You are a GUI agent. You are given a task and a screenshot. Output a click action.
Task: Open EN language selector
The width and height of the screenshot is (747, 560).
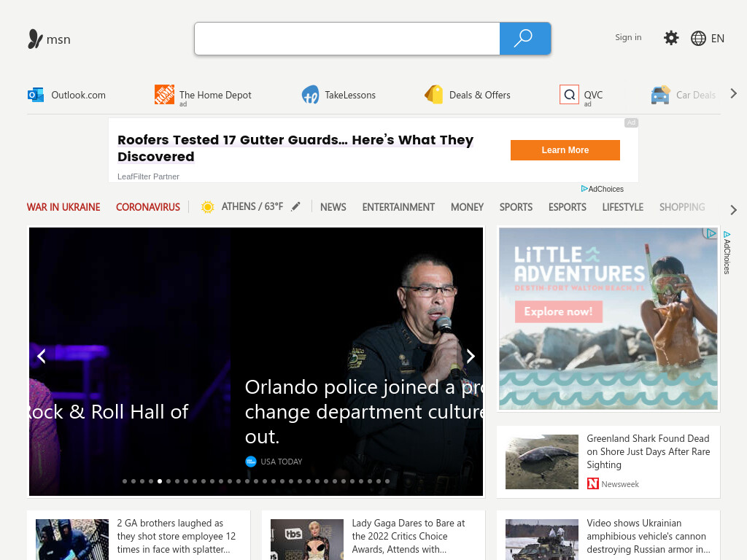[718, 39]
